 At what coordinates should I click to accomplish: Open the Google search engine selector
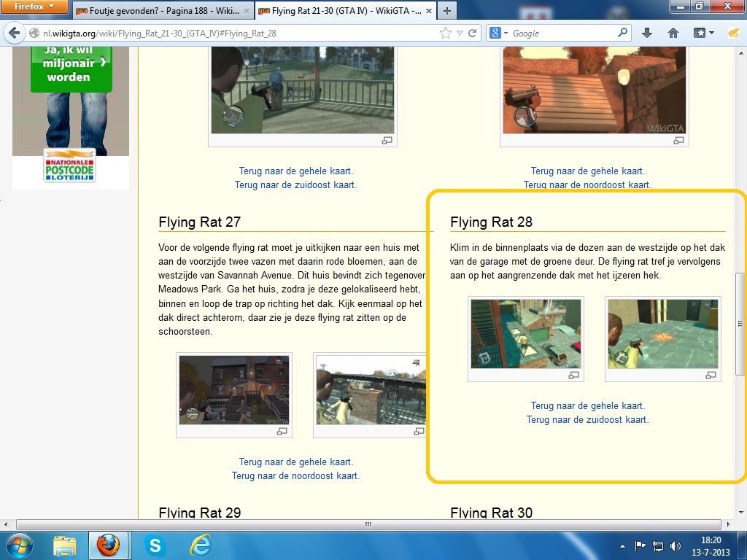coord(499,33)
